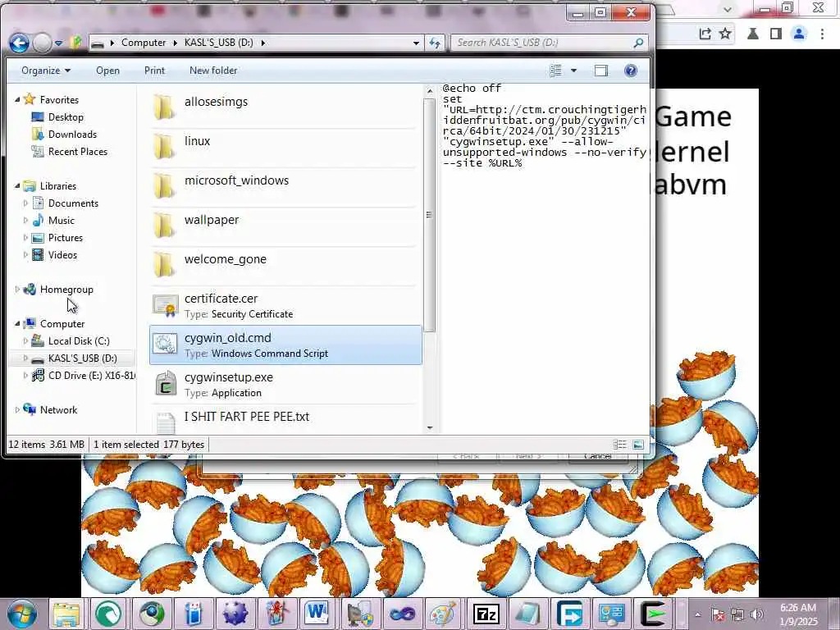Open Microsoft Word from the taskbar

tap(317, 614)
